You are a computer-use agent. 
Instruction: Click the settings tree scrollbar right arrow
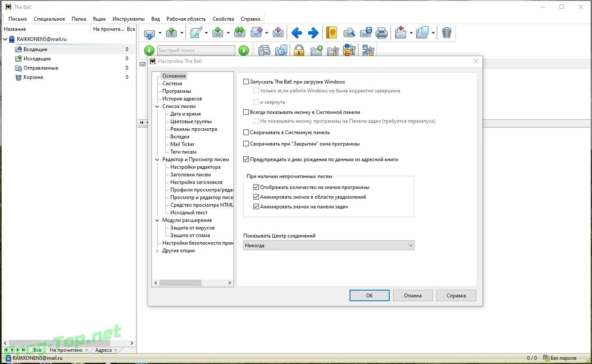pyautogui.click(x=230, y=283)
